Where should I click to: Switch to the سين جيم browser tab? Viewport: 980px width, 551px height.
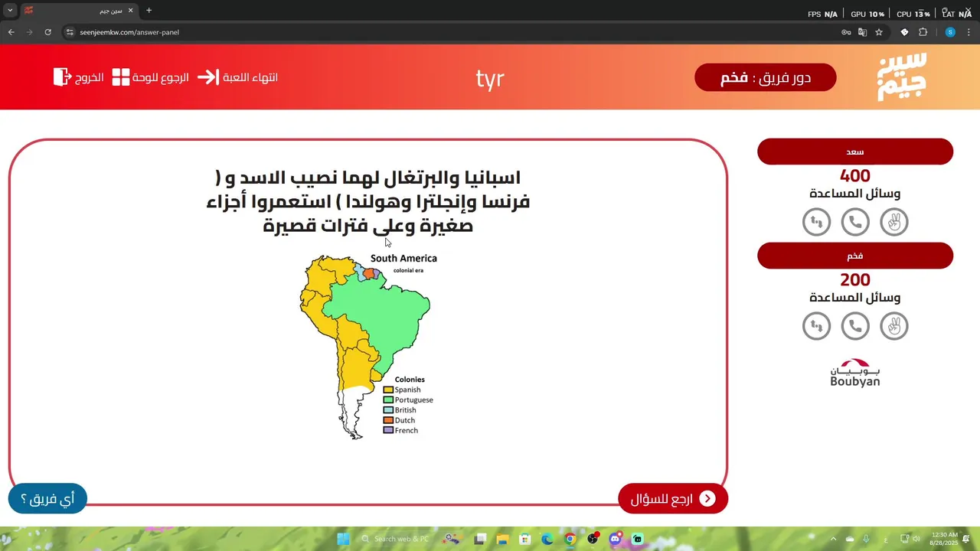click(x=80, y=11)
